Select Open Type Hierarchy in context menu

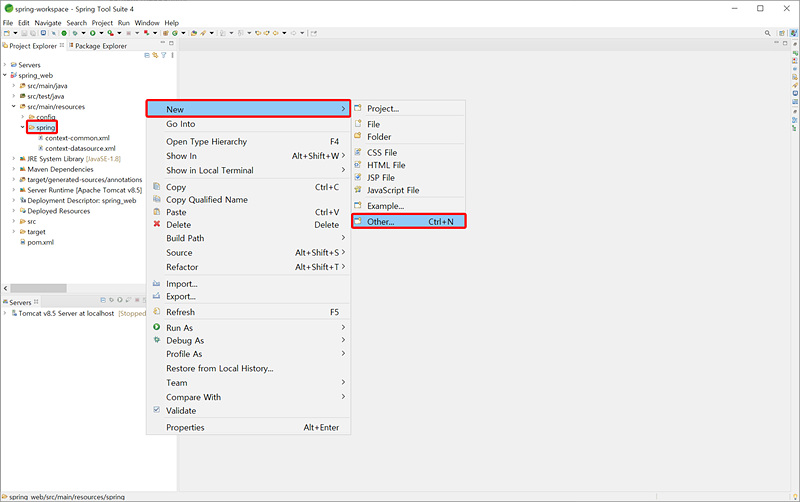[x=248, y=141]
